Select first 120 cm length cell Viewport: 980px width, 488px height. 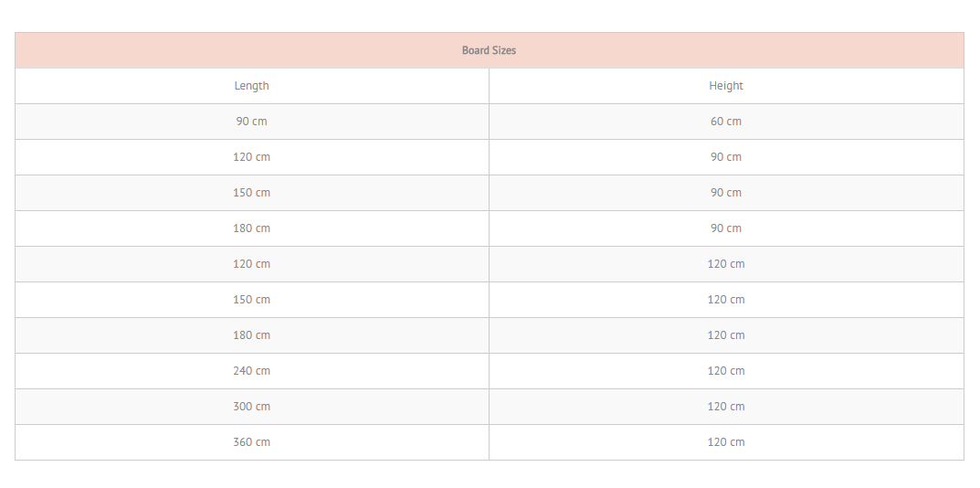click(252, 157)
